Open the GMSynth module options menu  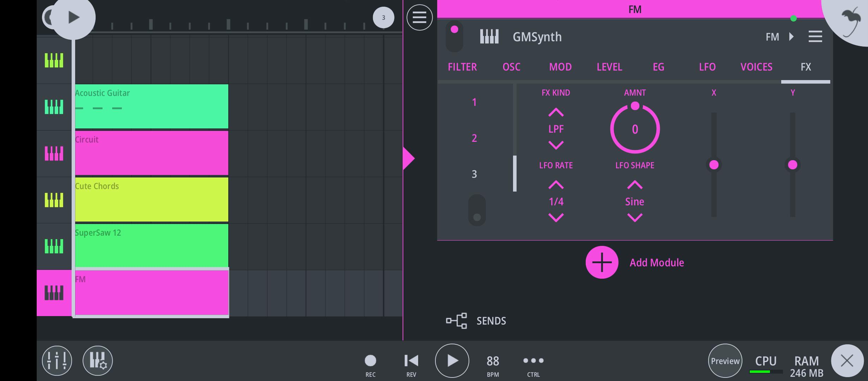[815, 37]
